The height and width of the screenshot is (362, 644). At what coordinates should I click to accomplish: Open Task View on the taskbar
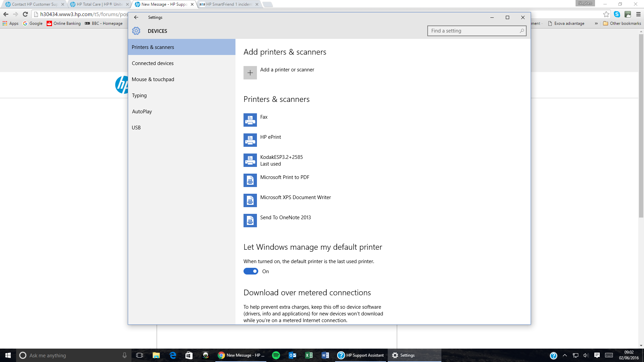140,355
